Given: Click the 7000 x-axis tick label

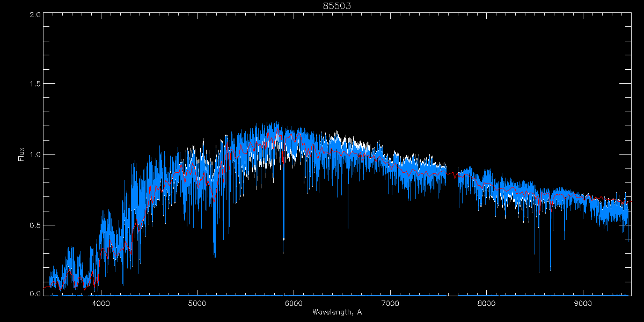Looking at the screenshot, I should coord(390,303).
